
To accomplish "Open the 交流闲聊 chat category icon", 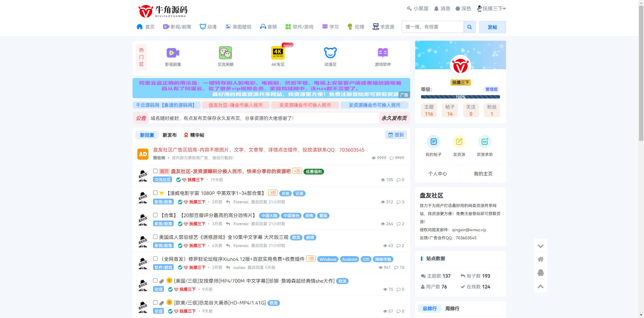I will click(x=225, y=53).
